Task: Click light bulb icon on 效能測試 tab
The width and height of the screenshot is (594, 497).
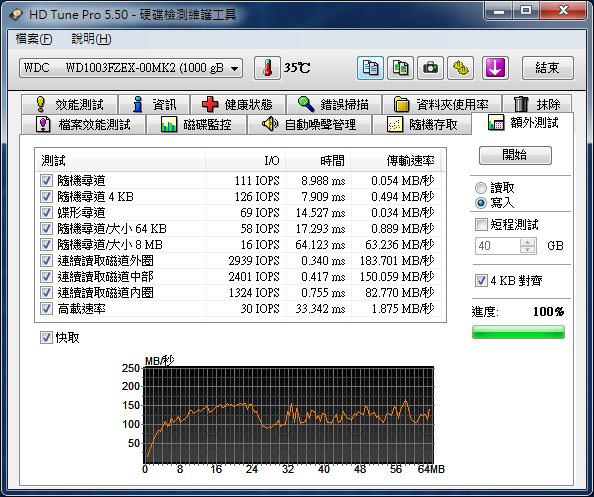Action: click(40, 104)
